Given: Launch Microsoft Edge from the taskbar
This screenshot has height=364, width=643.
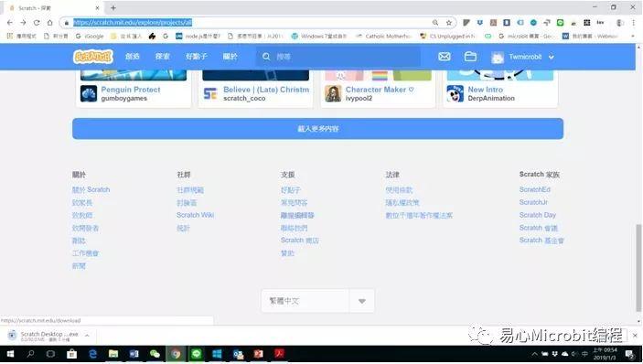Looking at the screenshot, I should coord(93,354).
